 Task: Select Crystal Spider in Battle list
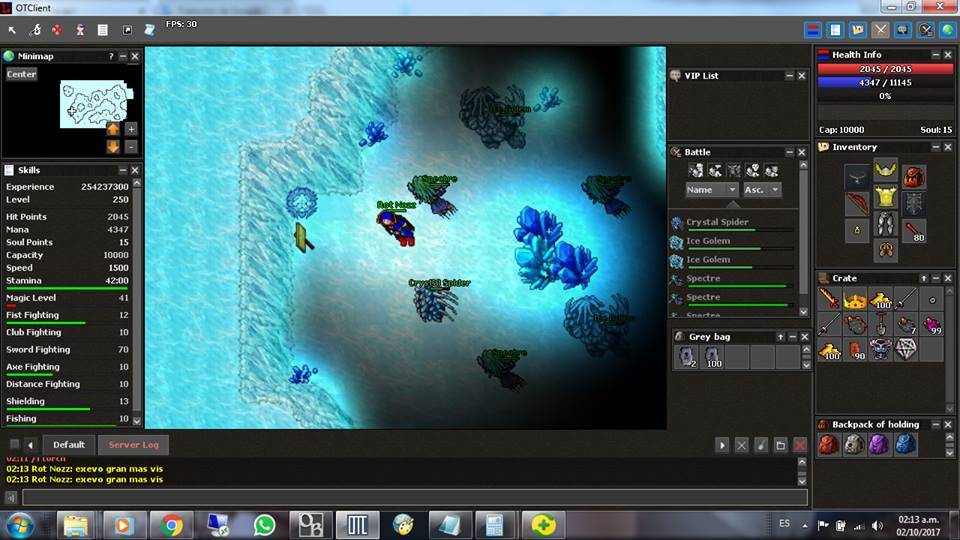(733, 223)
